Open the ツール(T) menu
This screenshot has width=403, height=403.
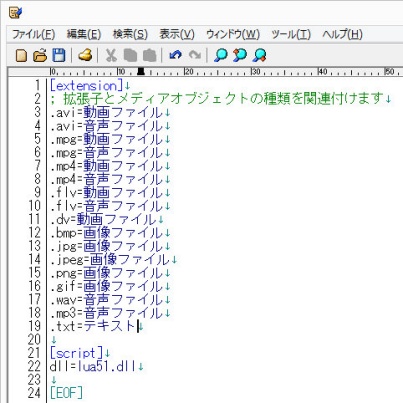click(291, 34)
